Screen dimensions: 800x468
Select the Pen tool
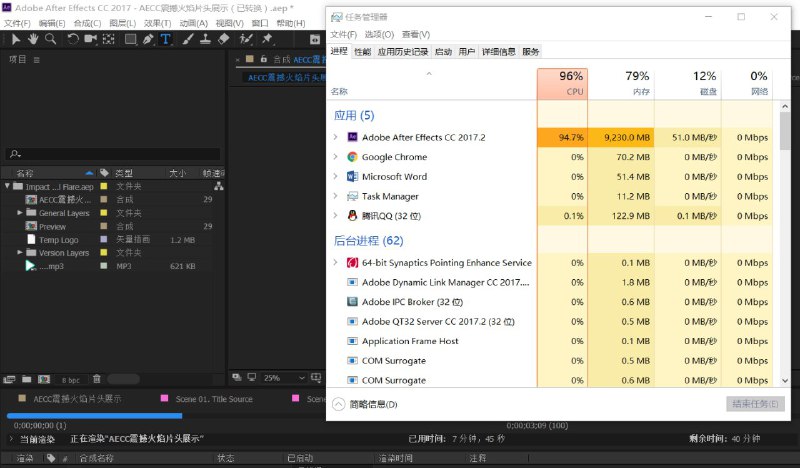(148, 39)
